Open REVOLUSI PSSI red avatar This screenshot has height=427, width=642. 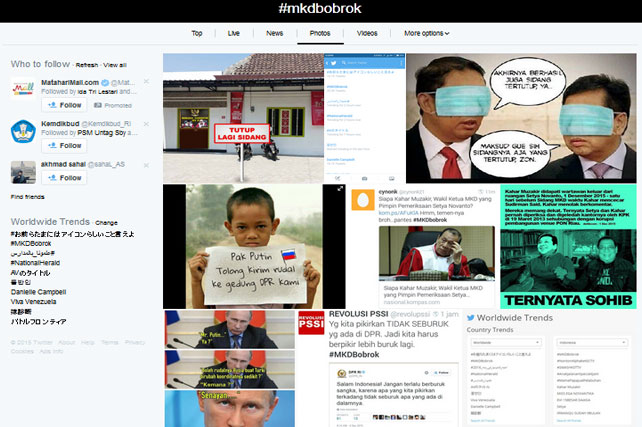pos(311,323)
